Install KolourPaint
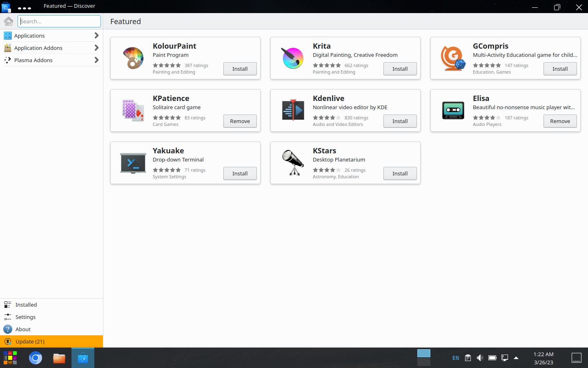588x368 pixels. (x=240, y=69)
